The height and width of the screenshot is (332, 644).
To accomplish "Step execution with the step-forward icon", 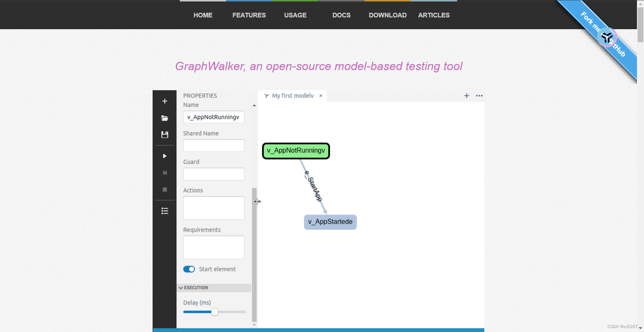I will pyautogui.click(x=165, y=173).
